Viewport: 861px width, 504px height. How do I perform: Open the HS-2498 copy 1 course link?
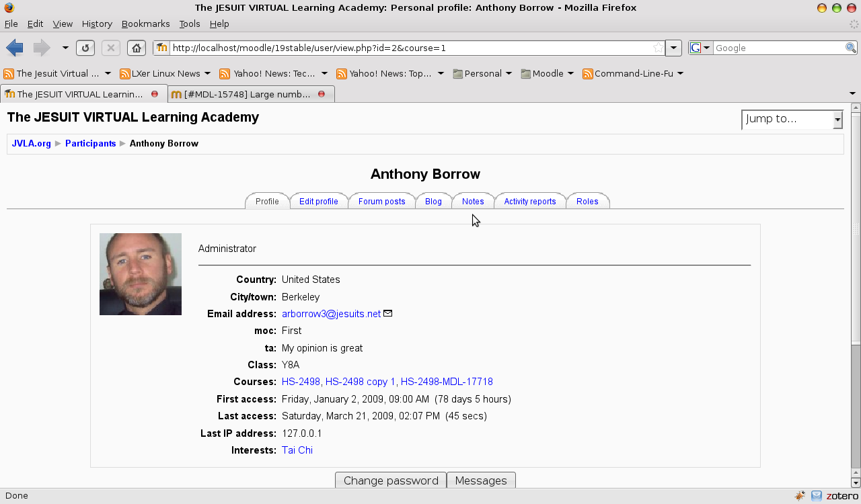click(x=361, y=382)
